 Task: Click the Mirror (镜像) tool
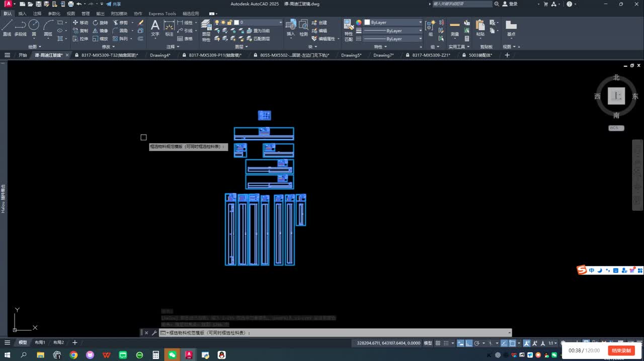click(x=100, y=31)
